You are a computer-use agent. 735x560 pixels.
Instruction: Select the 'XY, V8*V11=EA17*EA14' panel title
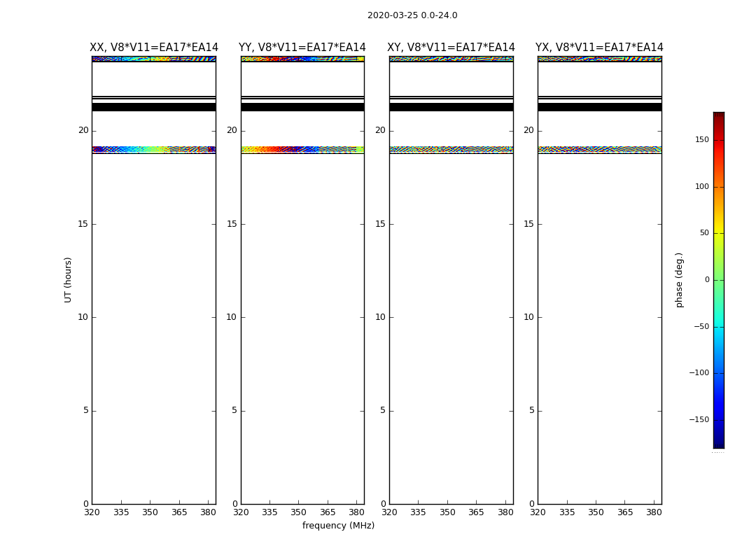[x=451, y=48]
